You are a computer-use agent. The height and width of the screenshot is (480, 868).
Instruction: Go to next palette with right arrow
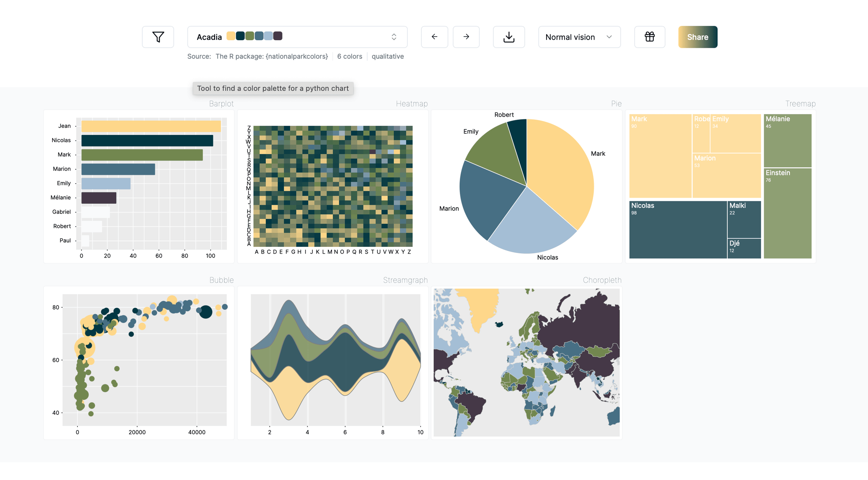point(466,37)
